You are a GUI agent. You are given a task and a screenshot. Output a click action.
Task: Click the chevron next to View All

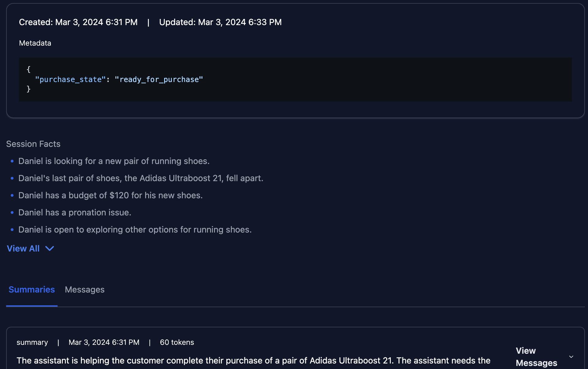click(x=50, y=248)
